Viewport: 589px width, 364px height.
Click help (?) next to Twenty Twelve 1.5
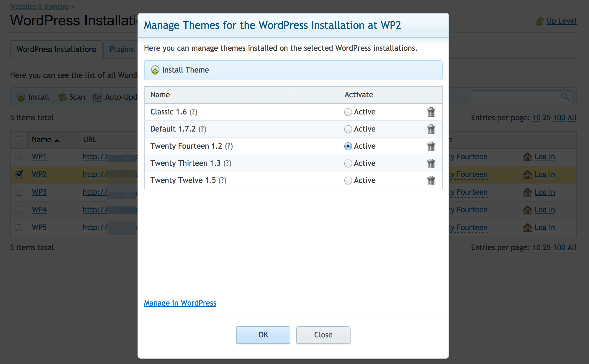(x=222, y=181)
